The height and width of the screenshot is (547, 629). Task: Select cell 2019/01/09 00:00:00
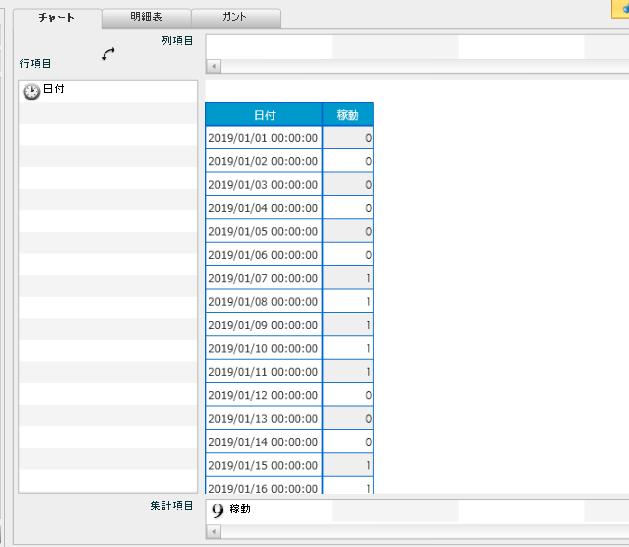(x=264, y=325)
